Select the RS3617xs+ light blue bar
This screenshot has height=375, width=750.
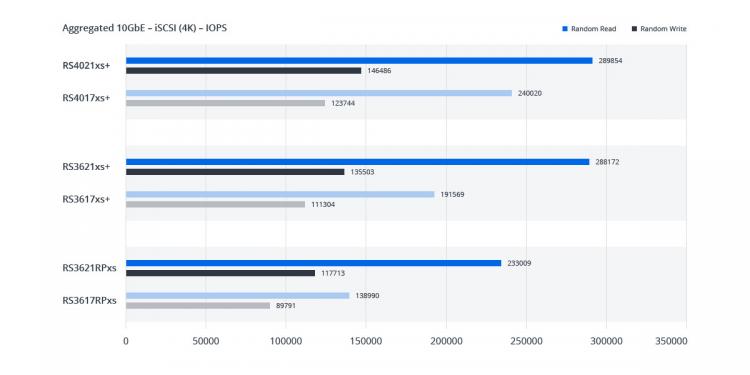[x=280, y=195]
